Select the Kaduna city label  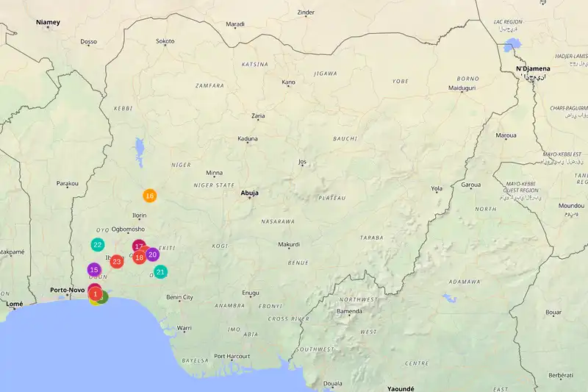point(248,138)
